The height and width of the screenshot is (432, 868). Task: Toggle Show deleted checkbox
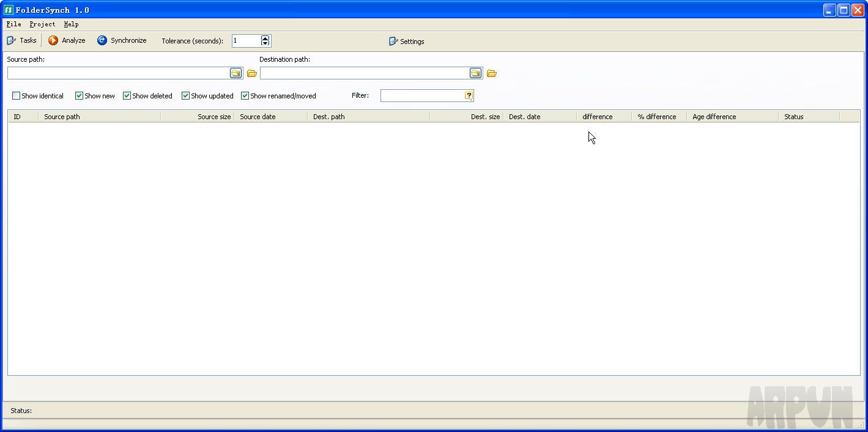click(127, 96)
